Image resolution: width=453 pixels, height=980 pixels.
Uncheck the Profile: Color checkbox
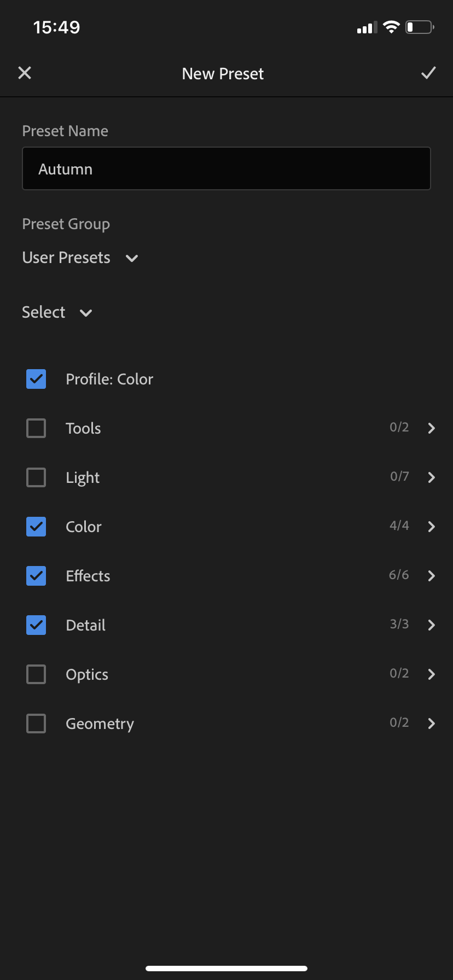pos(36,379)
